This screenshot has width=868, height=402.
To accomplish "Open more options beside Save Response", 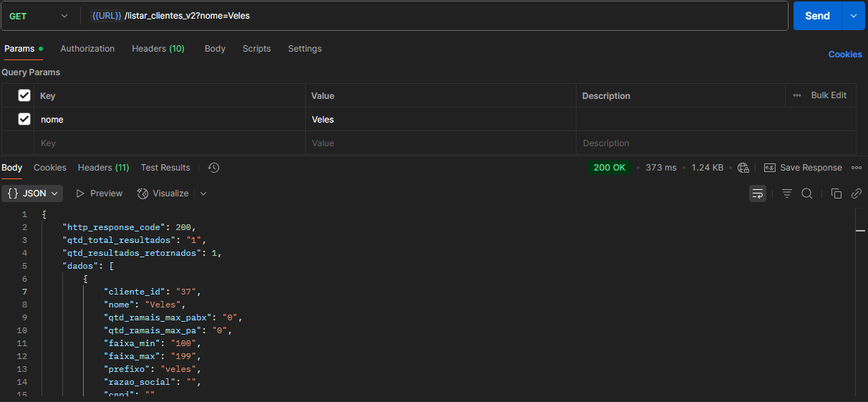I will [857, 168].
